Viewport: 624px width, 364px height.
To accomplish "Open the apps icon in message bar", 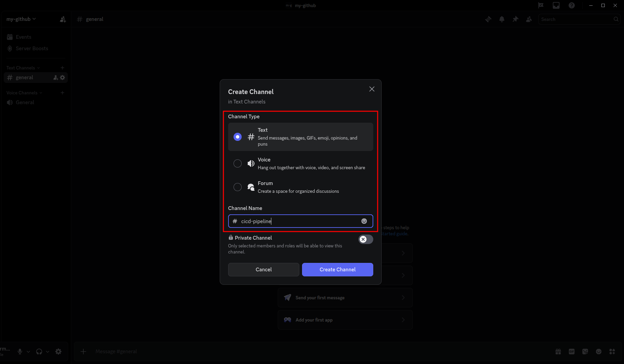I will tap(612, 352).
